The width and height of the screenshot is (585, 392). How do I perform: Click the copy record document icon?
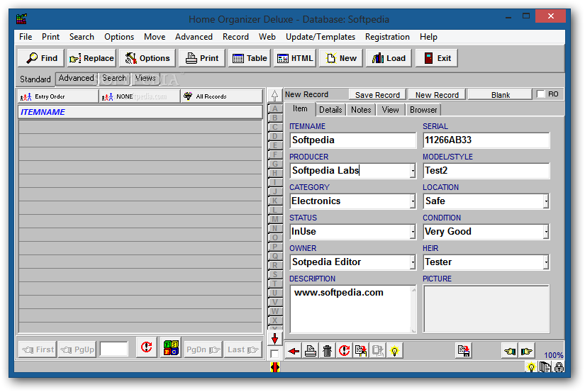click(361, 351)
